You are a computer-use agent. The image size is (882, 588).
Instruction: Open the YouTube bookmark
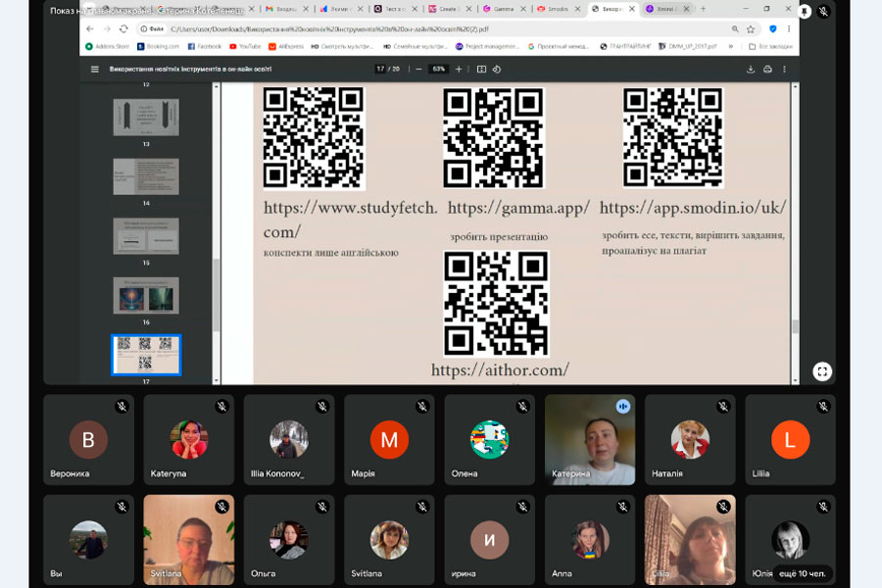click(x=245, y=47)
